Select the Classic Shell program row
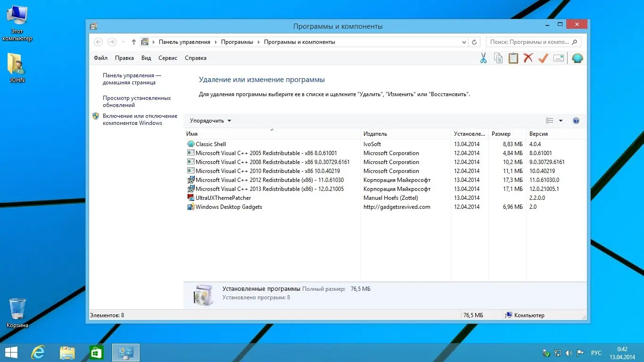Screen dimensions: 644x362 [x=385, y=144]
